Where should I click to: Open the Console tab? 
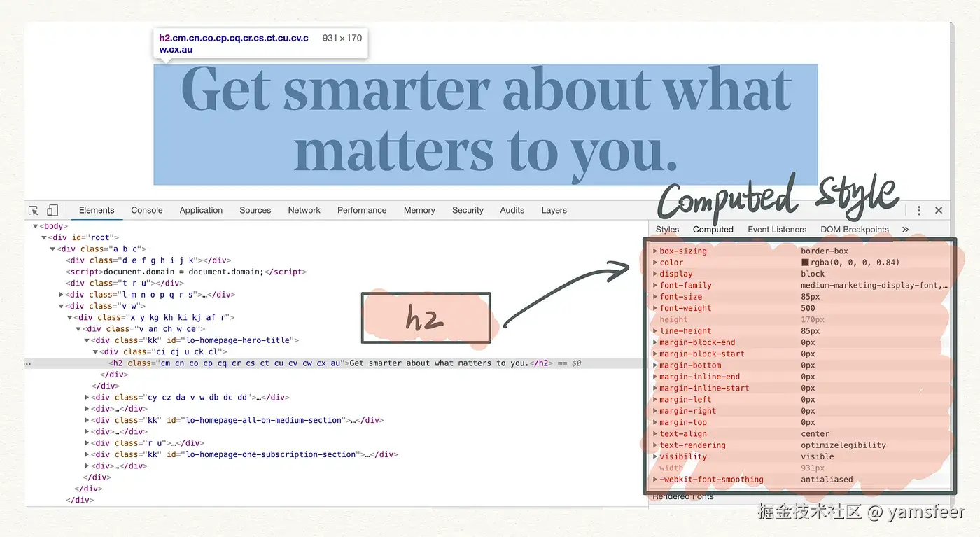point(147,210)
